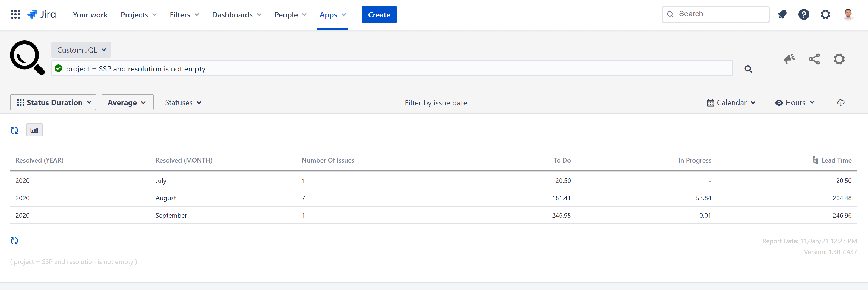Open the report share icon
Viewport: 868px width, 290px height.
814,59
